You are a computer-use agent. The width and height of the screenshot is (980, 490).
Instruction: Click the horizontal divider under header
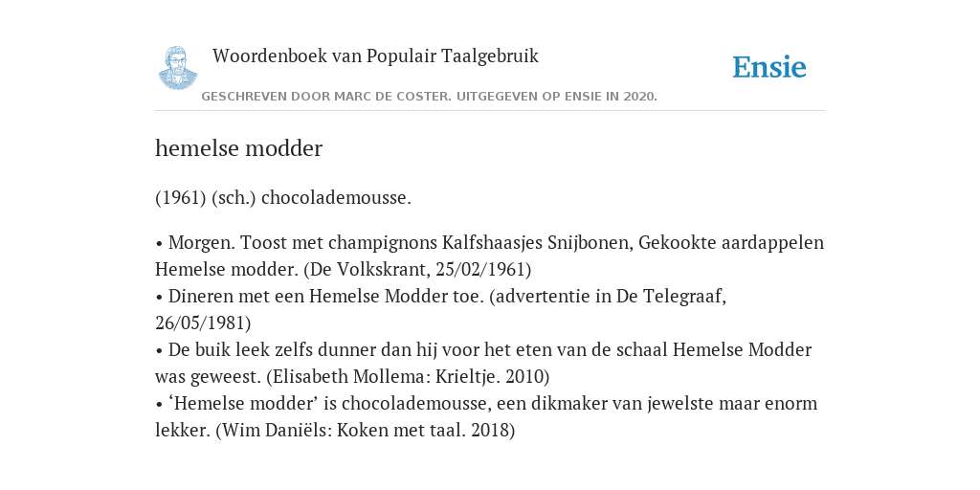[490, 111]
